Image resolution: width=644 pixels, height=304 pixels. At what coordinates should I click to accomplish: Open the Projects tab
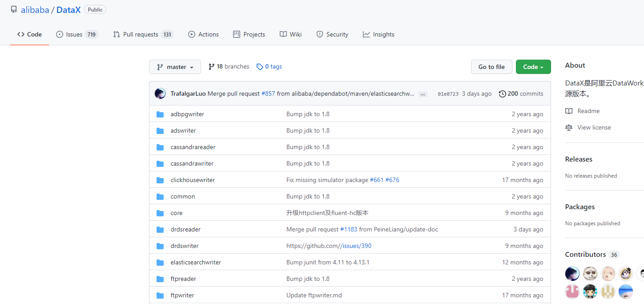pos(249,34)
